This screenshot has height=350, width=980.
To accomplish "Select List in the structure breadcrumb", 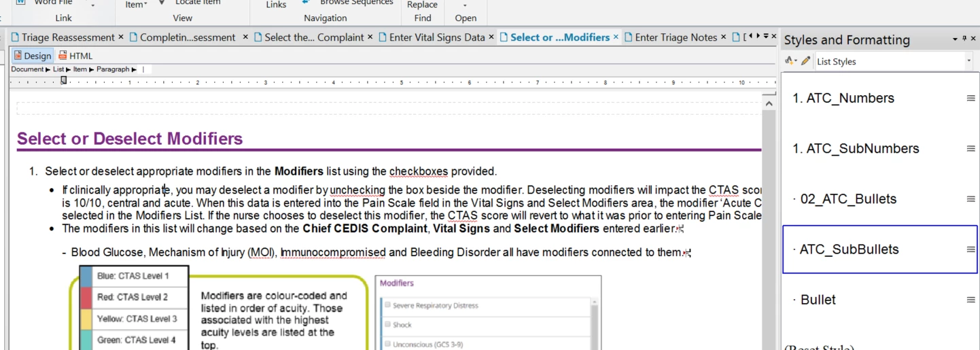I will [x=58, y=69].
